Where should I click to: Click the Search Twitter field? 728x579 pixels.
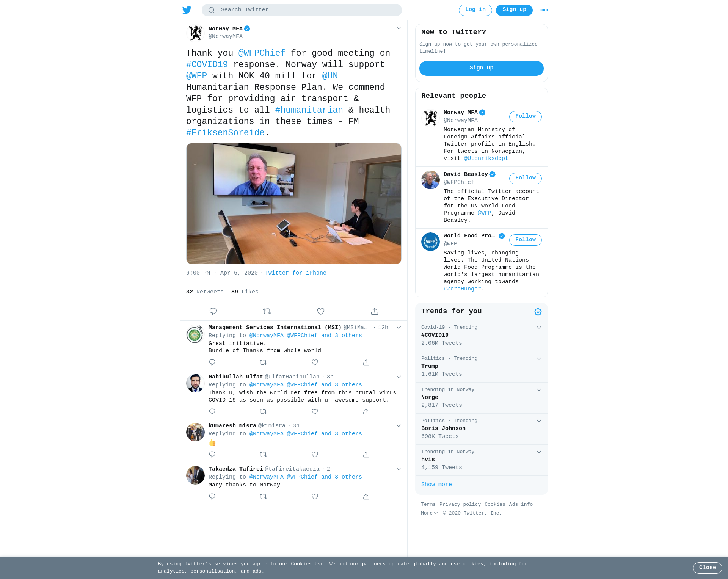pos(301,10)
